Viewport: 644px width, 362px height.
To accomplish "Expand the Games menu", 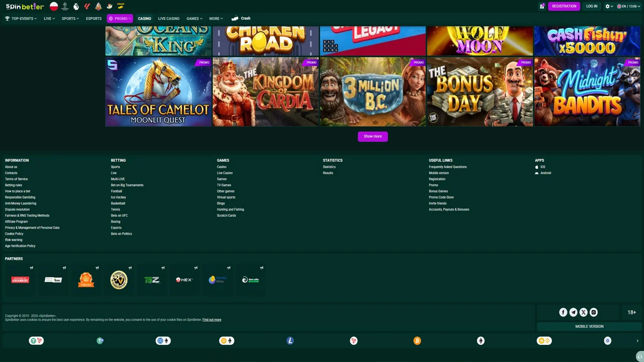I will tap(194, 19).
